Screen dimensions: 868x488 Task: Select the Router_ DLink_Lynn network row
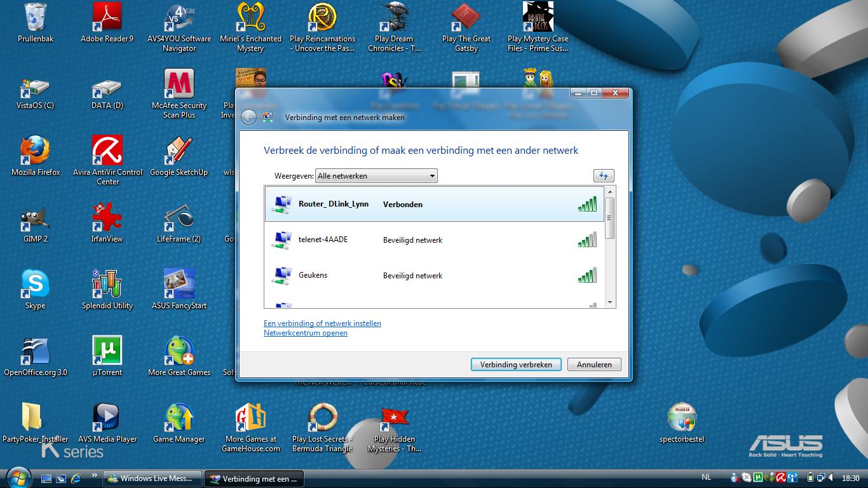(x=434, y=204)
